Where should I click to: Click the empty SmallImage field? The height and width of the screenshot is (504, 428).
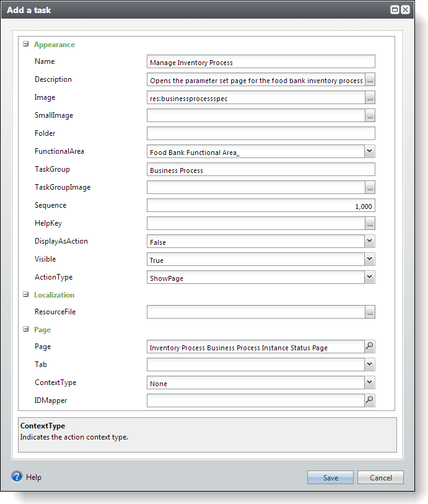coord(256,116)
